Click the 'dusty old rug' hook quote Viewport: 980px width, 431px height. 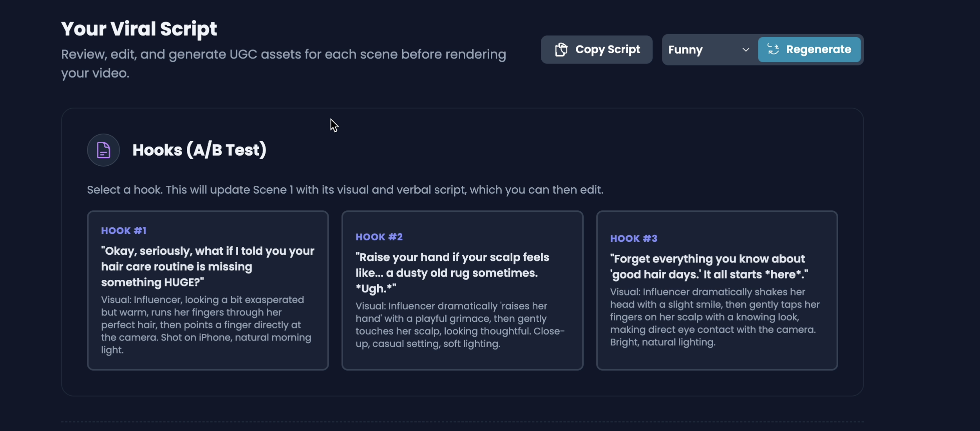pos(452,273)
